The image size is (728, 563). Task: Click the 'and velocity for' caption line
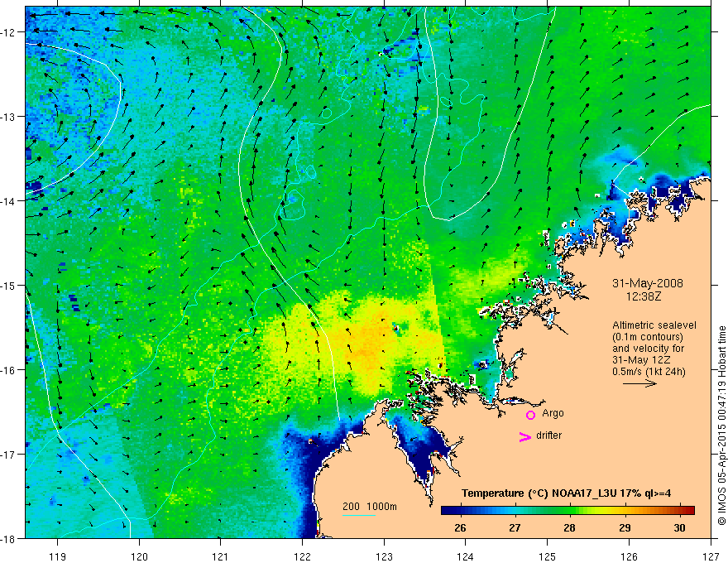tap(648, 349)
